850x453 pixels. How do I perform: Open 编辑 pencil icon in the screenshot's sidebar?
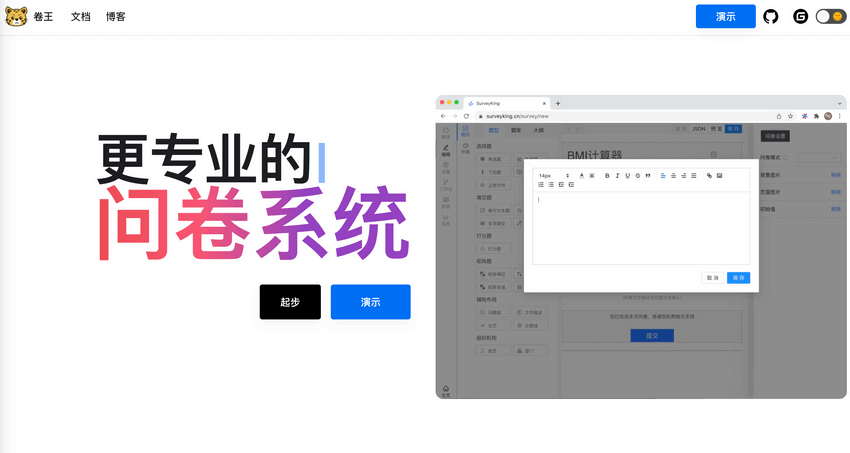tap(446, 150)
